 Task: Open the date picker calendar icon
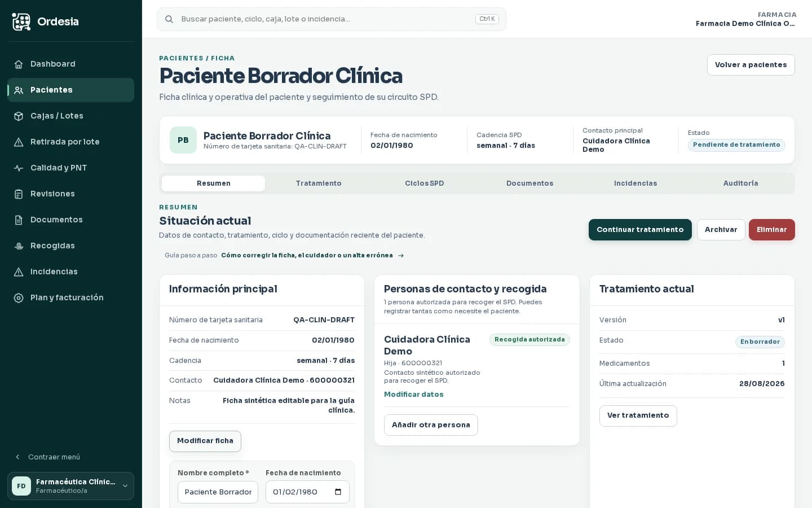(x=338, y=492)
